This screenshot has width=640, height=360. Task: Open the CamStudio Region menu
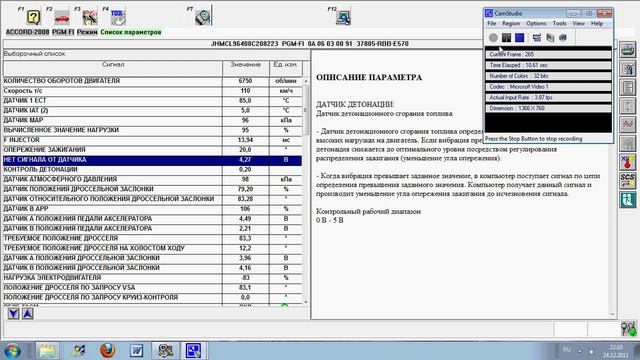point(511,24)
